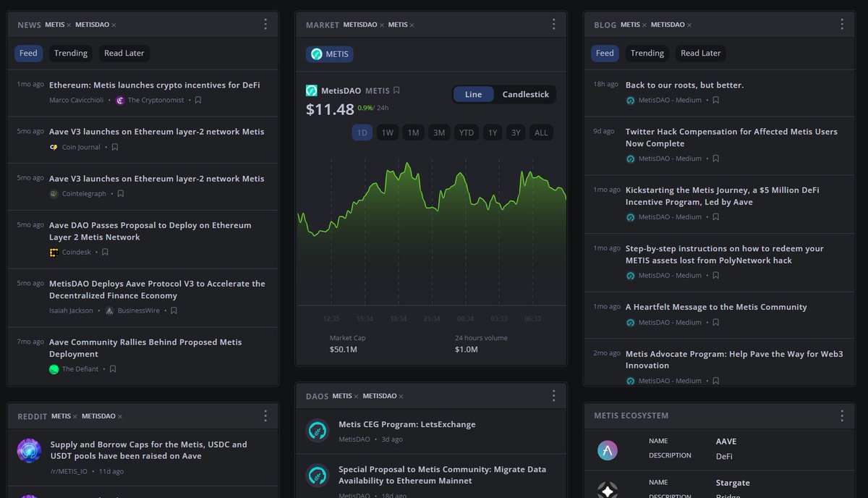Click the /r/METIS_IO subreddit label

point(69,471)
